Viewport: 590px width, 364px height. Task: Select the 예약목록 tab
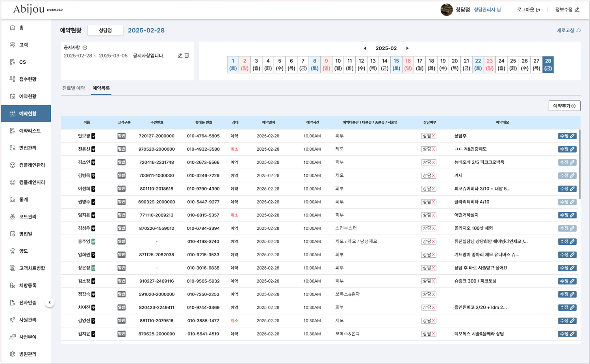101,88
